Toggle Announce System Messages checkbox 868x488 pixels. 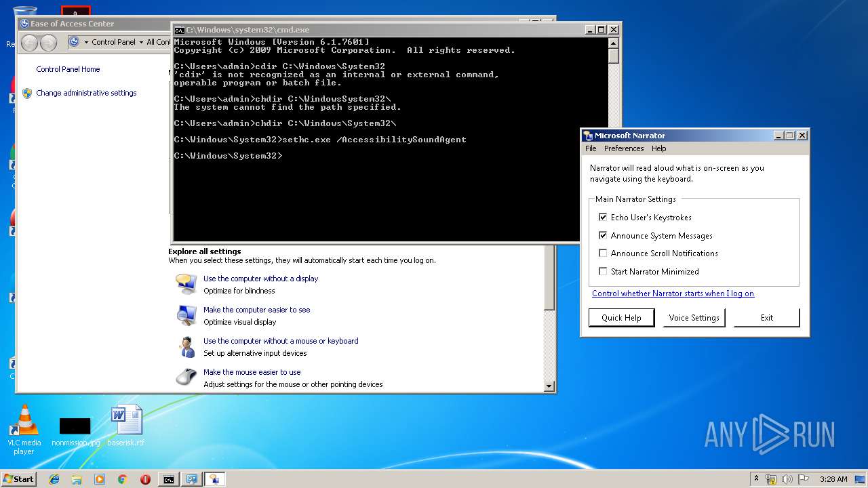coord(603,236)
